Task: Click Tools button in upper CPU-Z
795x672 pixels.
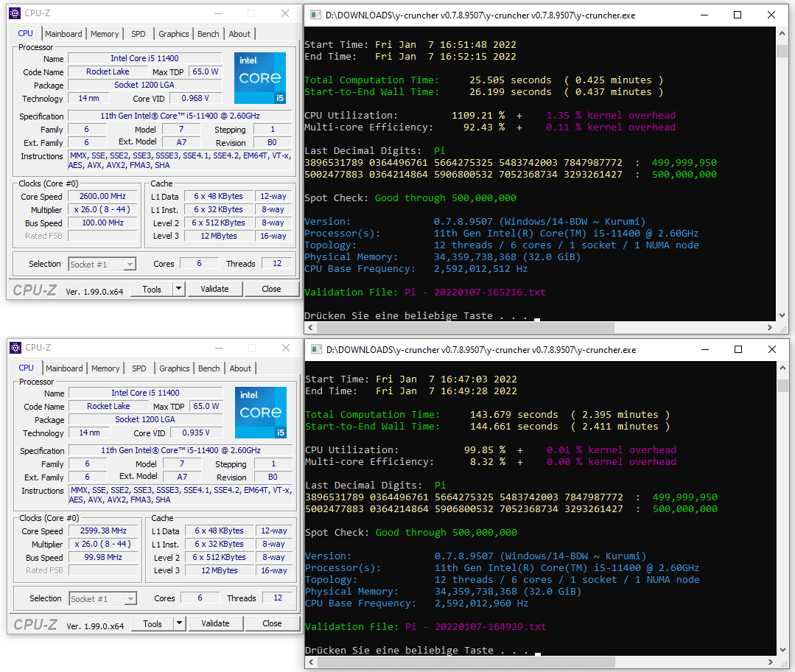Action: click(x=152, y=289)
